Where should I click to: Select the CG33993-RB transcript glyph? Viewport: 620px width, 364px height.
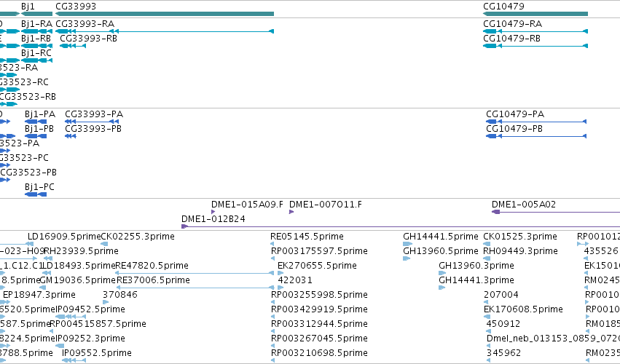pos(73,46)
